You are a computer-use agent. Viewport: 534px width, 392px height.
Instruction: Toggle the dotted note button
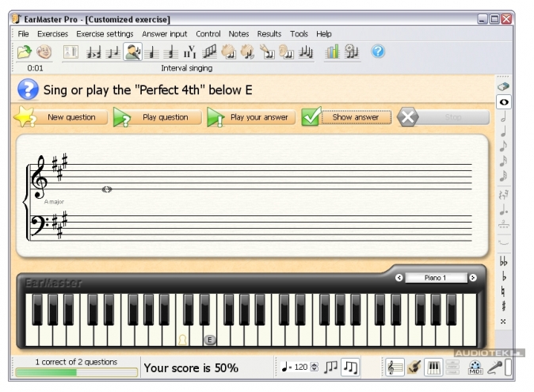[503, 210]
